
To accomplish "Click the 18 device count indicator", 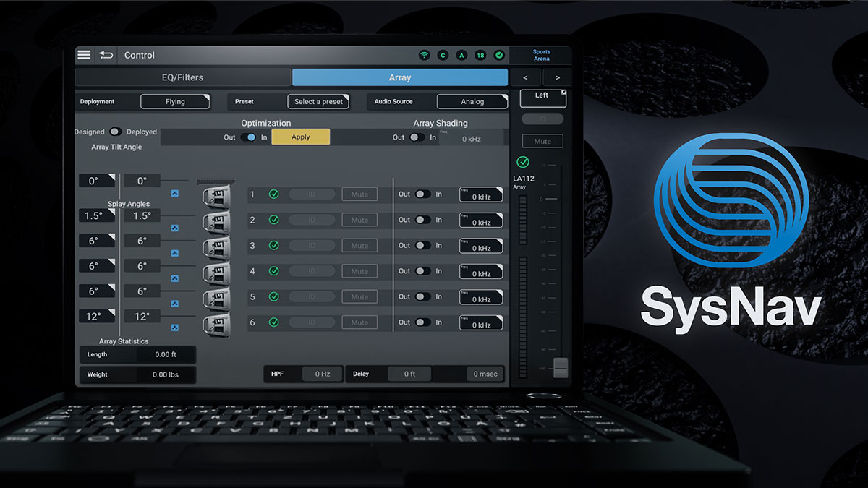I will click(480, 56).
